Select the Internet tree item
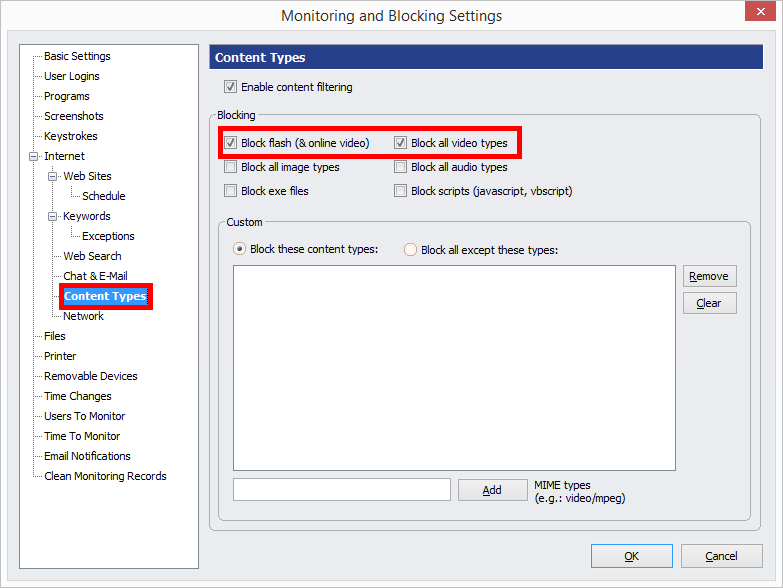The image size is (783, 588). point(64,156)
